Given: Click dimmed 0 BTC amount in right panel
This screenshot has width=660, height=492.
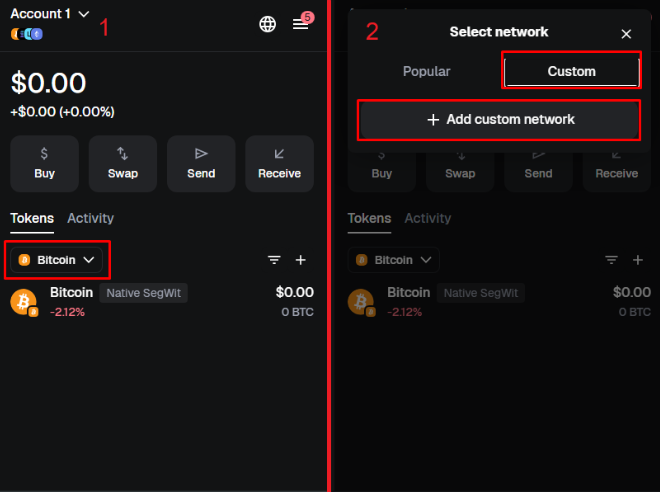Looking at the screenshot, I should click(x=634, y=312).
